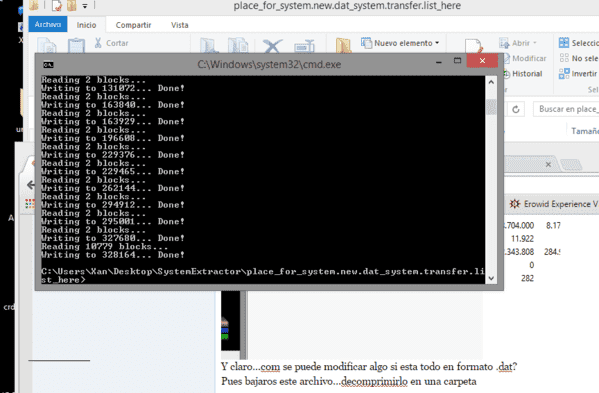599x393 pixels.
Task: Open the Compartir ribbon tab
Action: (133, 25)
